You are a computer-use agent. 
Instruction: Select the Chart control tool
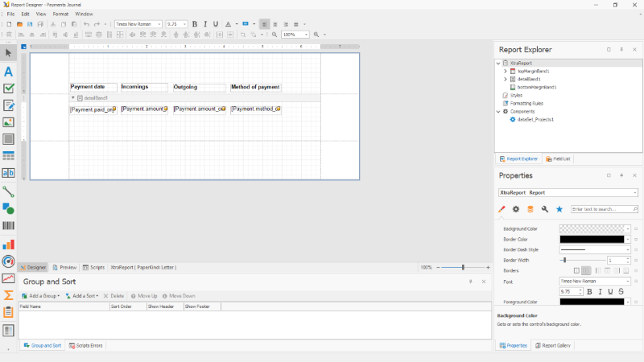(x=9, y=244)
